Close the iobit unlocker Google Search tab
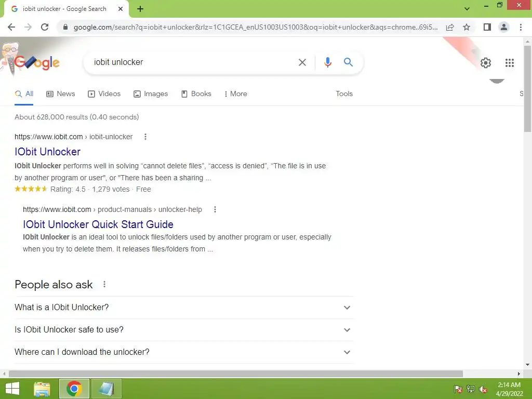The height and width of the screenshot is (399, 532). click(121, 9)
